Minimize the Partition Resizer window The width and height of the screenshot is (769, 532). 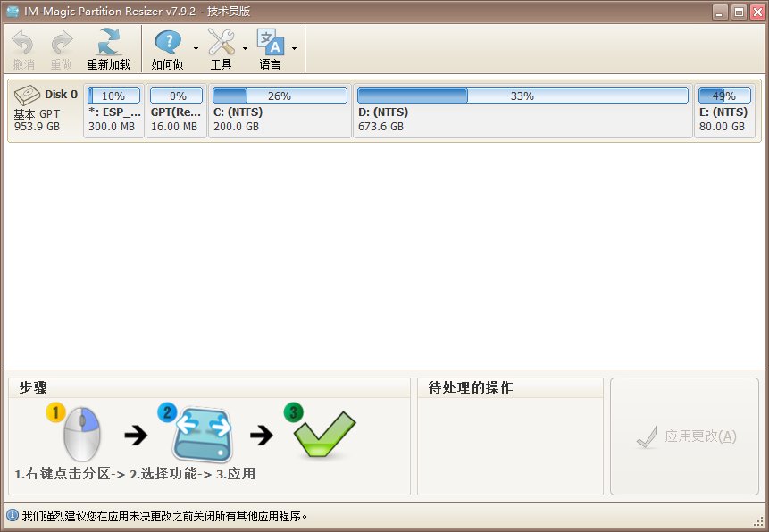pos(720,12)
